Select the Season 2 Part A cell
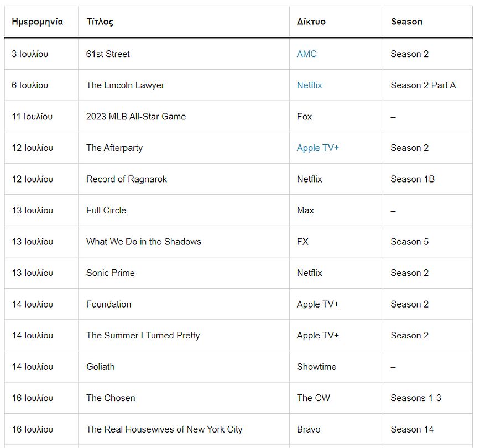The width and height of the screenshot is (480, 448). click(423, 85)
